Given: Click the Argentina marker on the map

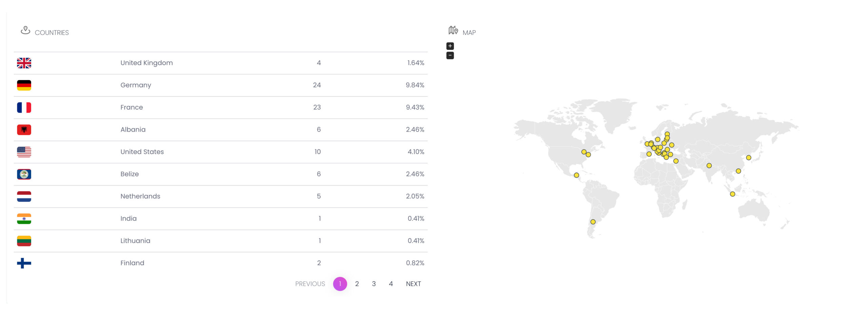Looking at the screenshot, I should pyautogui.click(x=593, y=222).
